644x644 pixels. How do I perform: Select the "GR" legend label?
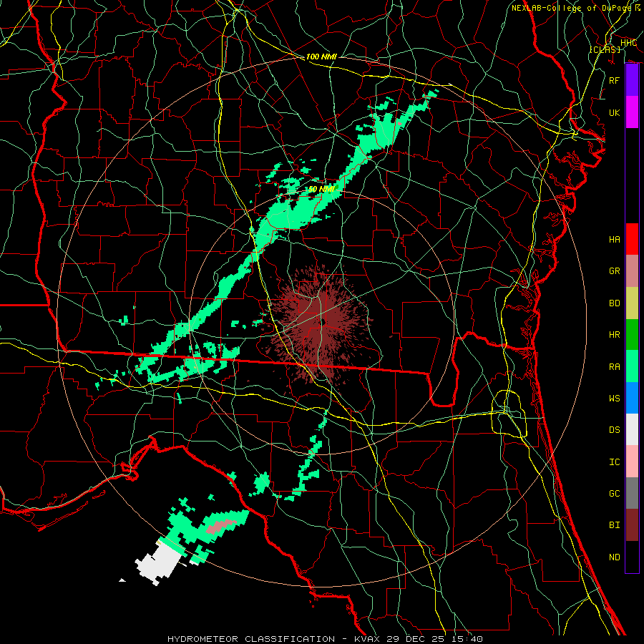(615, 271)
